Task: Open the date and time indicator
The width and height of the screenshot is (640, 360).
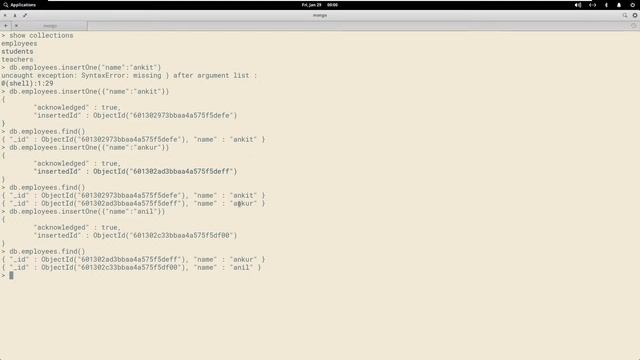Action: 320,5
